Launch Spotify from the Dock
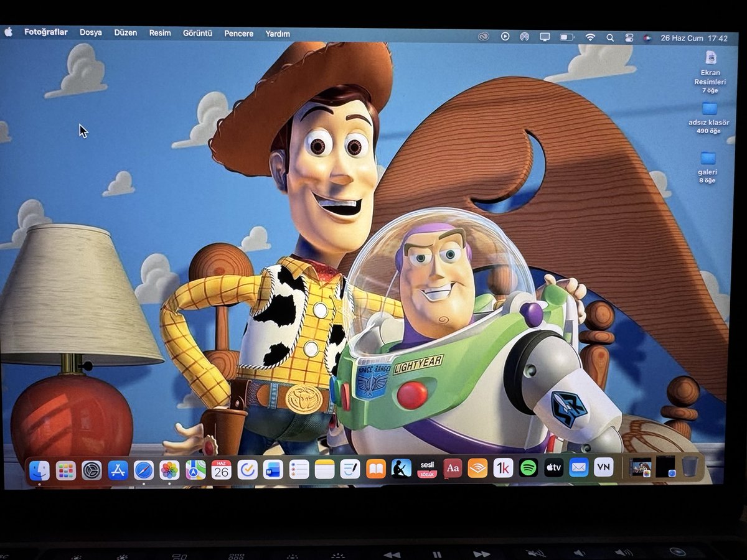Image resolution: width=747 pixels, height=560 pixels. pos(529,467)
